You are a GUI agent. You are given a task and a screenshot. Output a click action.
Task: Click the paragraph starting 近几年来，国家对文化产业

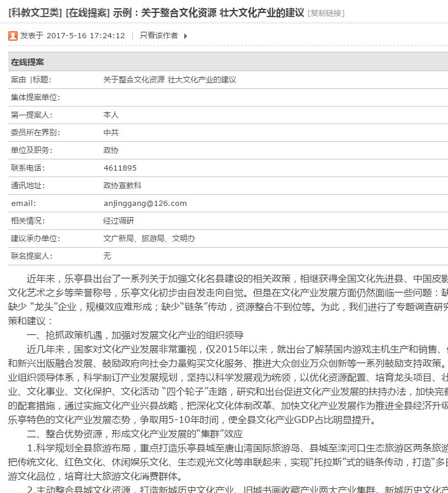click(228, 384)
